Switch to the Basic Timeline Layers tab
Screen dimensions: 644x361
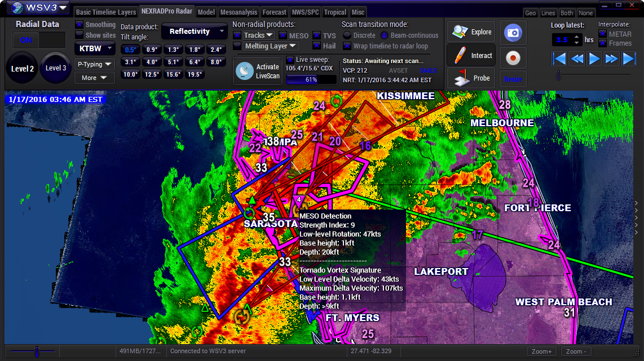(x=106, y=12)
